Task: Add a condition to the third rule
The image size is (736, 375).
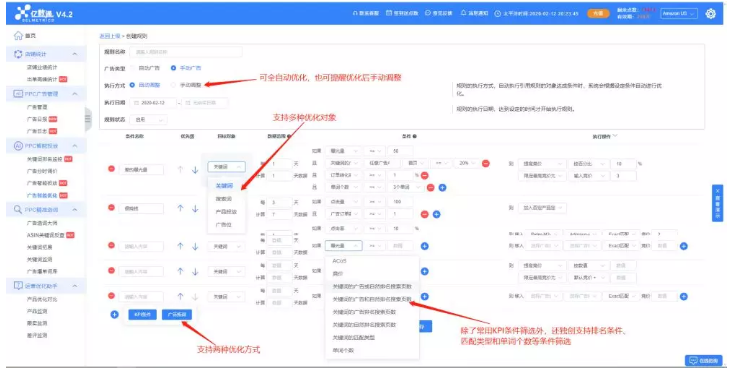Action: 424,246
